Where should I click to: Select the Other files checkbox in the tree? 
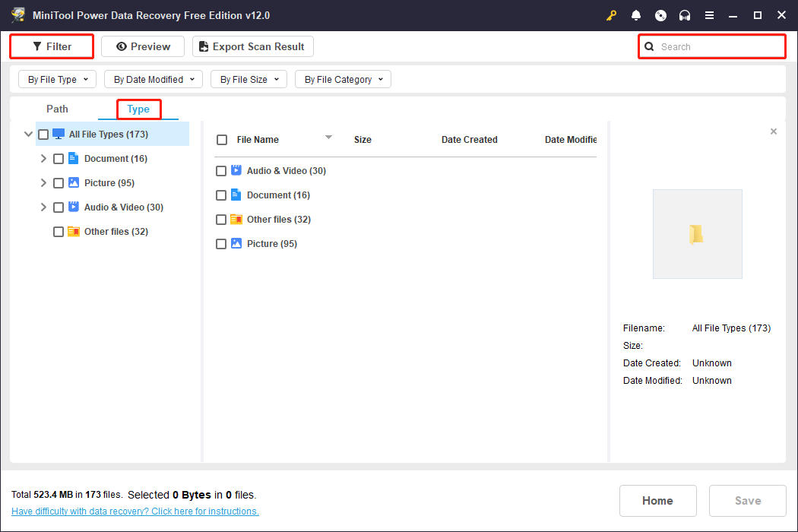(x=59, y=232)
